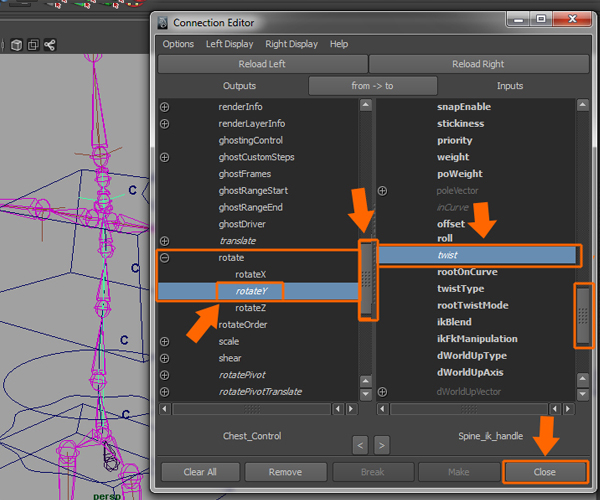
Task: Click the Remove button
Action: 285,472
